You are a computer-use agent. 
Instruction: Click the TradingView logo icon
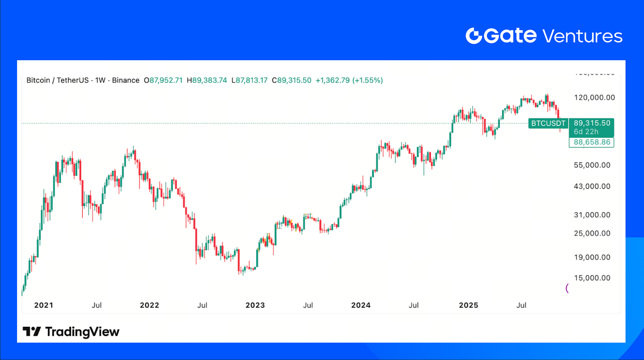point(32,331)
